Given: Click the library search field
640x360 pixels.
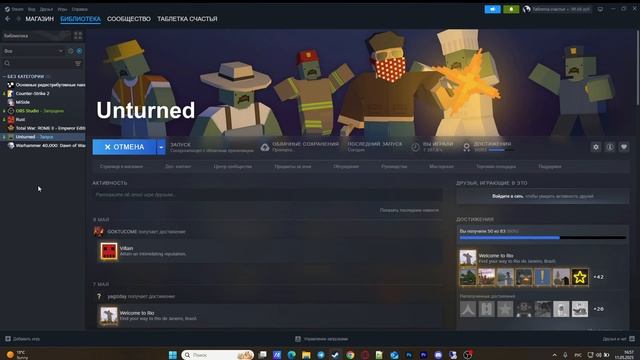Looking at the screenshot, I should (39, 63).
